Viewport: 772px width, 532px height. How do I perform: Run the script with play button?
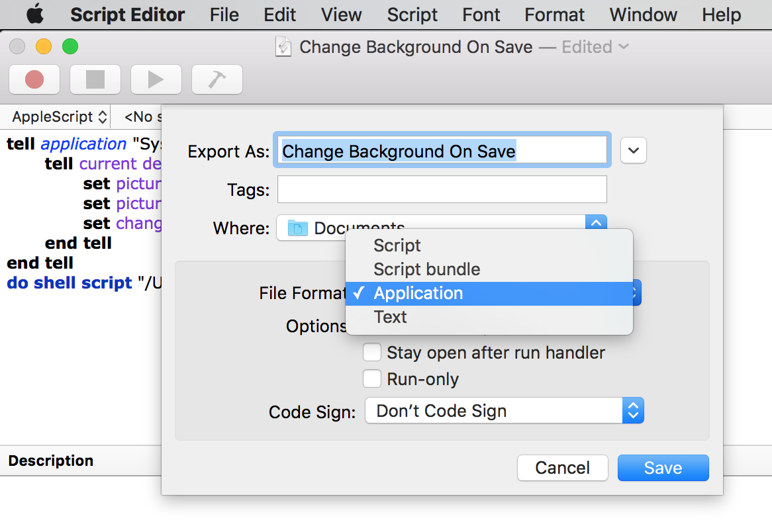(156, 79)
